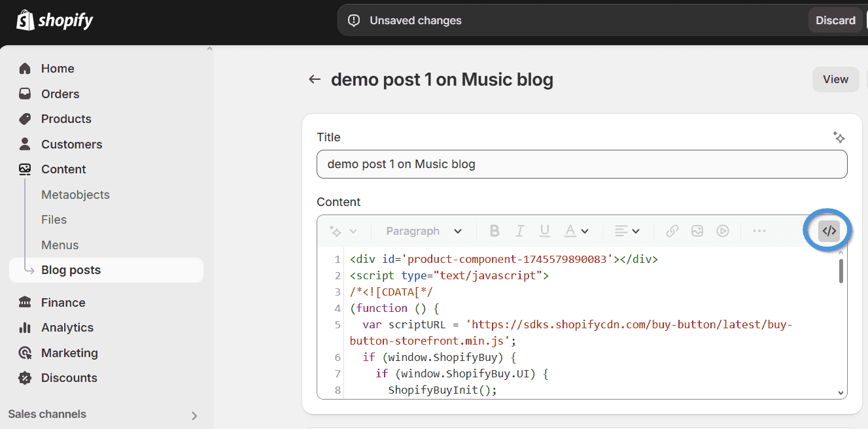Click the page heading 'demo post 1 on Music blog'
This screenshot has height=429, width=868.
(x=442, y=80)
